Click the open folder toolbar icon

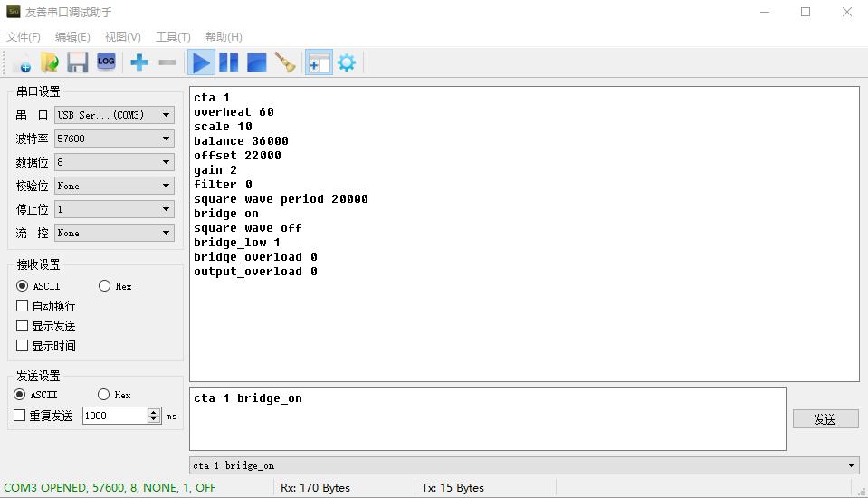49,62
